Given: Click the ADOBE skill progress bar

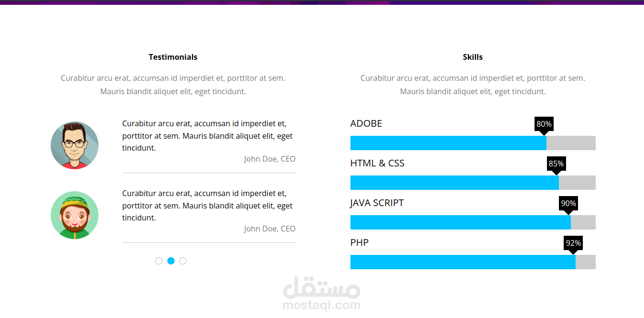Looking at the screenshot, I should (472, 143).
